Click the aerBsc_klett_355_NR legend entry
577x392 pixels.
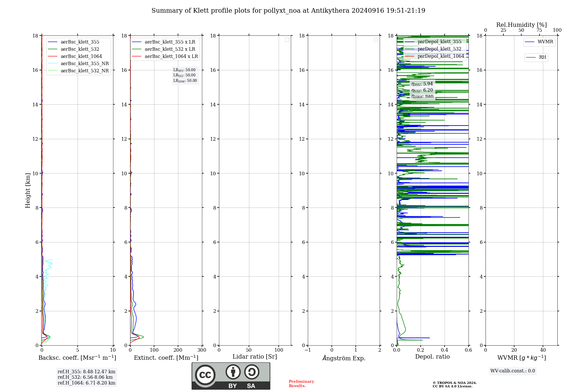click(x=78, y=64)
